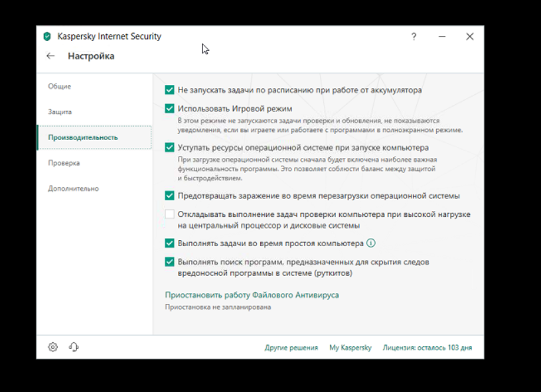The width and height of the screenshot is (541, 392).
Task: Uncheck 'Выполнять задачи во время простоя компьютера'
Action: pos(169,243)
